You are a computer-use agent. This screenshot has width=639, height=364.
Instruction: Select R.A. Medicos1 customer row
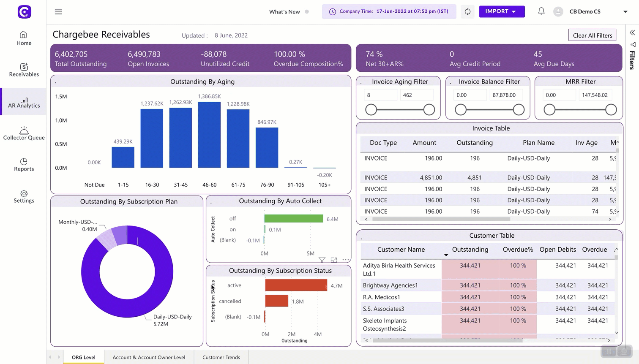488,297
